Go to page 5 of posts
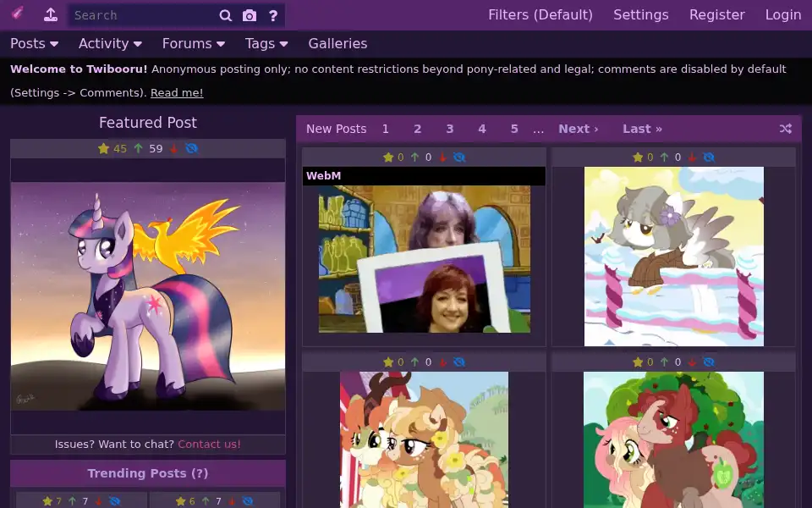 pyautogui.click(x=514, y=129)
